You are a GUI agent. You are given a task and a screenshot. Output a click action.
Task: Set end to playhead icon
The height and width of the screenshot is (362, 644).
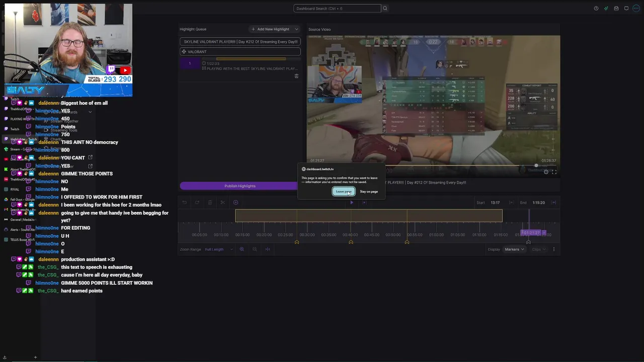(x=554, y=203)
